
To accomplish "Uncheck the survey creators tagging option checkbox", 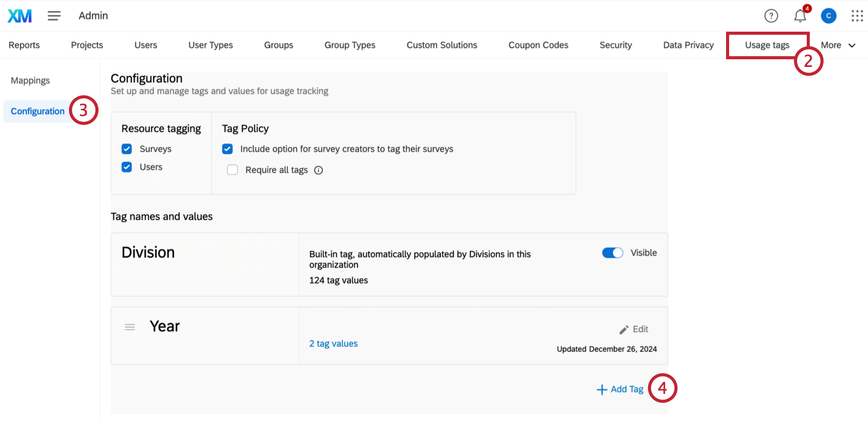I will click(227, 149).
